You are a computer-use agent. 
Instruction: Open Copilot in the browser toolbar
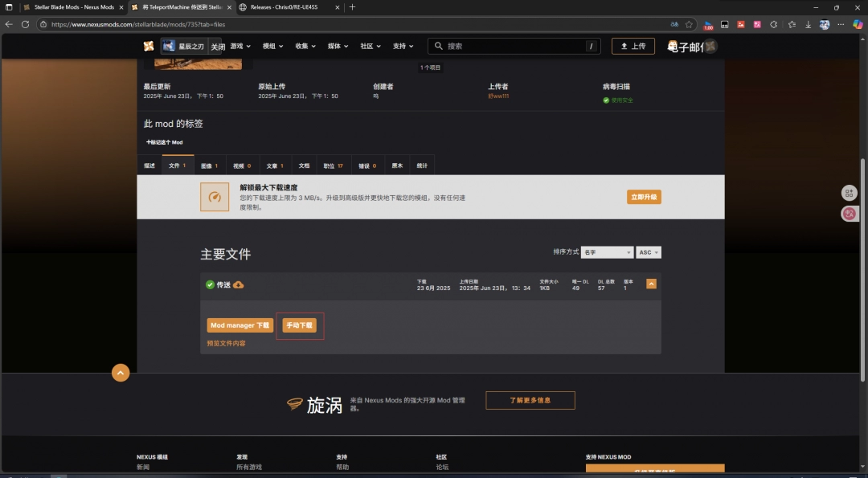click(857, 24)
